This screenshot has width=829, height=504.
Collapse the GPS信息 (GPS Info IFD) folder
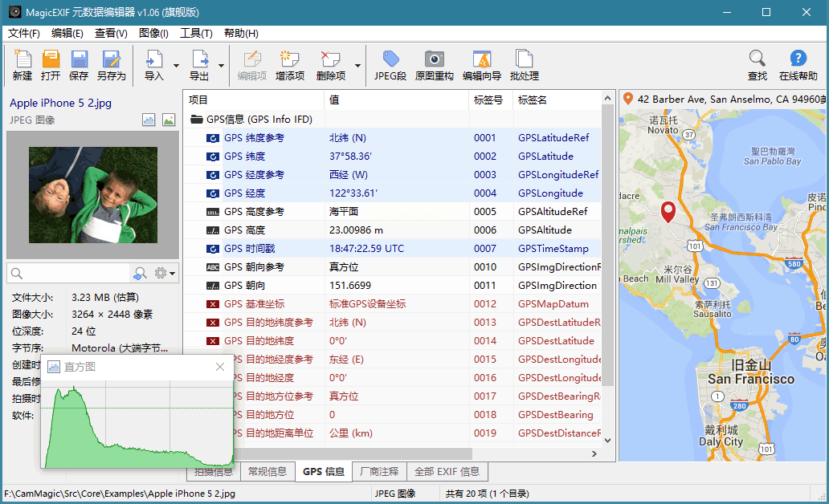click(196, 120)
